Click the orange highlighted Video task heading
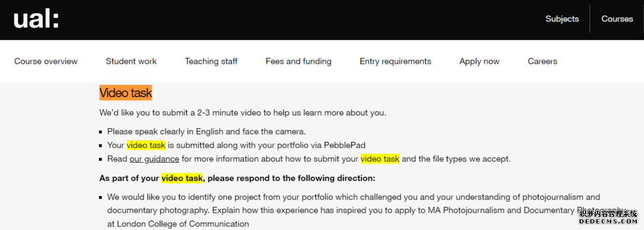644x230 pixels. pos(126,93)
